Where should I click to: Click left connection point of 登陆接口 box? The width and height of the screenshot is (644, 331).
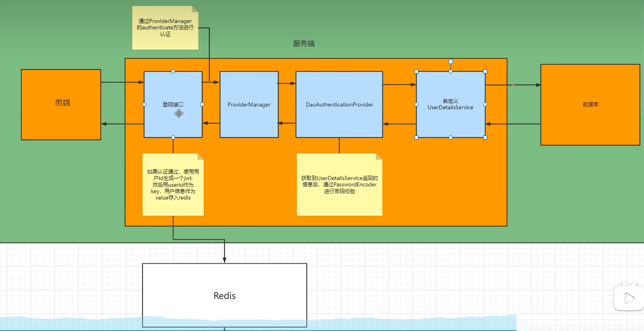point(144,105)
